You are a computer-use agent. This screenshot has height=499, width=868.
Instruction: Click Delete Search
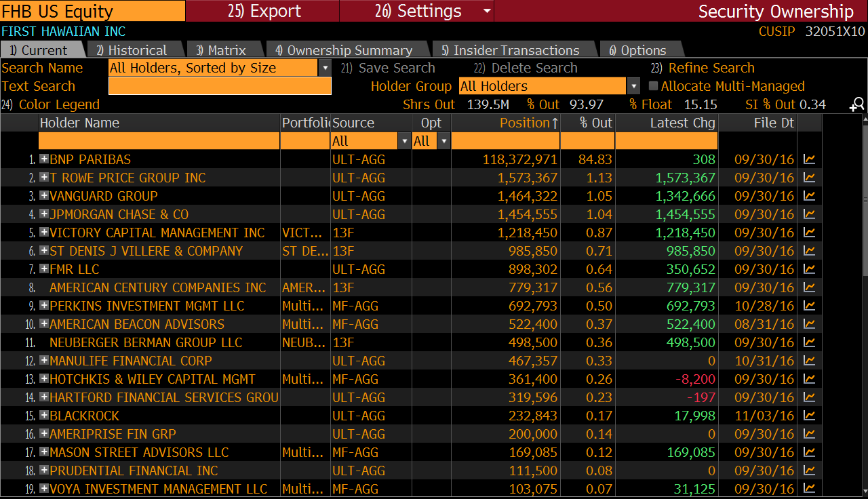click(526, 68)
